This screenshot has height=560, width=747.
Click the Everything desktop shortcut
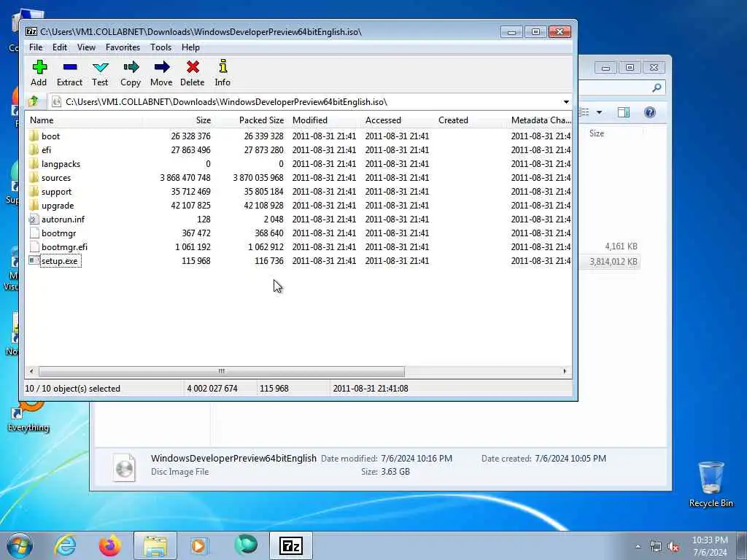[x=28, y=415]
